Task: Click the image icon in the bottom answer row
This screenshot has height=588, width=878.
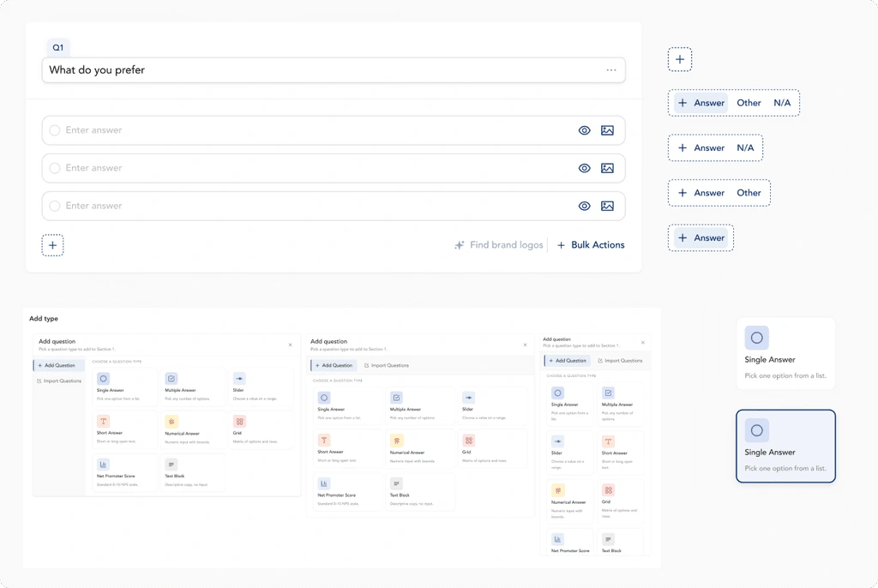Action: [x=607, y=206]
